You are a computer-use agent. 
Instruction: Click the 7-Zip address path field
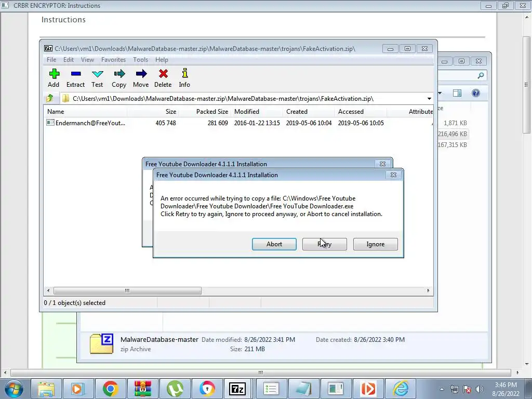pyautogui.click(x=243, y=99)
